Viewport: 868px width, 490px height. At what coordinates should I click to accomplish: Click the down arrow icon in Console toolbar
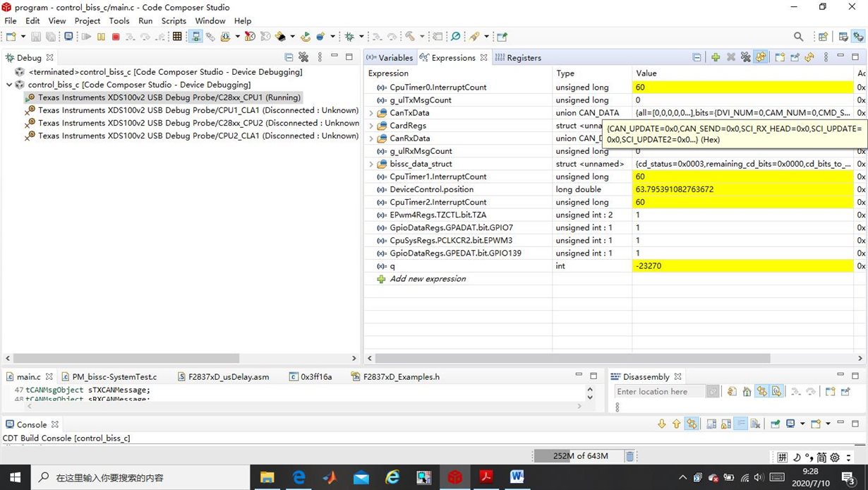coord(661,424)
